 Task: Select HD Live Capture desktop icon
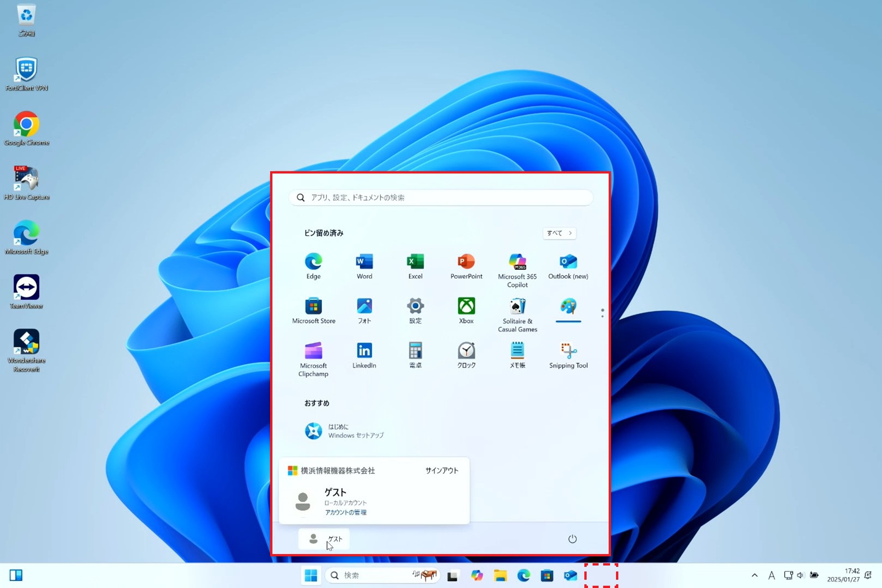(27, 183)
